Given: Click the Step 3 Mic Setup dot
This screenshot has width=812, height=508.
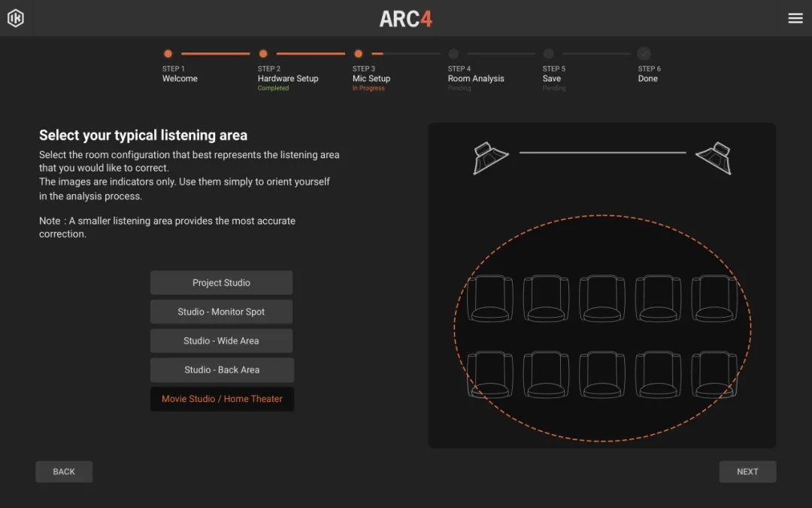Looking at the screenshot, I should 359,53.
